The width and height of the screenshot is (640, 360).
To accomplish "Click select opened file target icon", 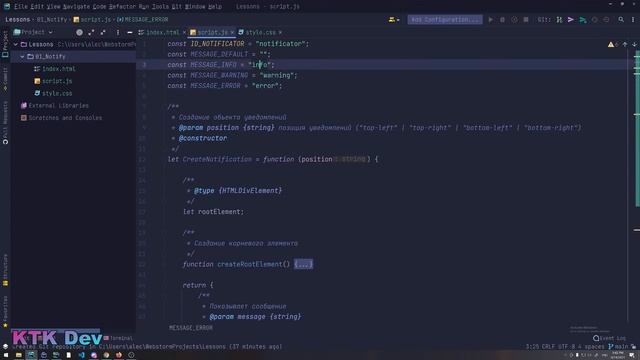I will 79,32.
